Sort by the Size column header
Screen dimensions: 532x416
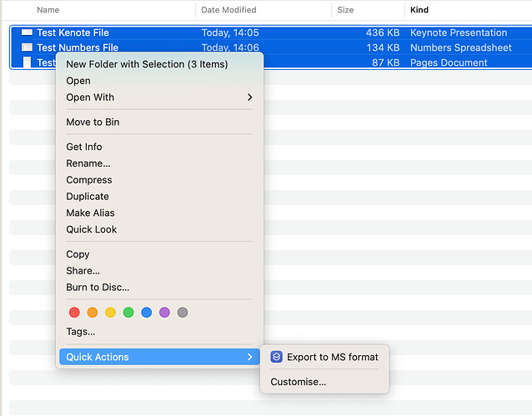(345, 10)
